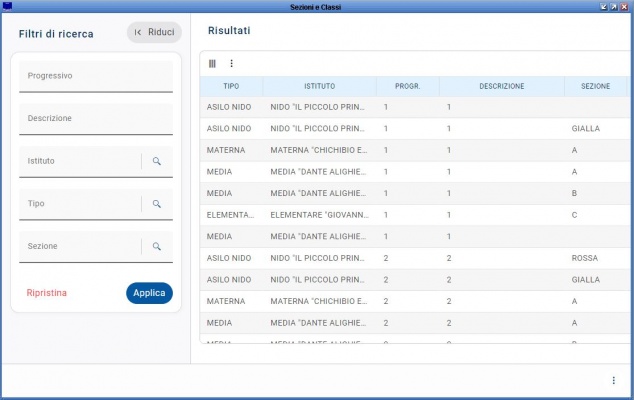Click the search icon in Tipo field
This screenshot has height=400, width=634.
click(x=157, y=204)
